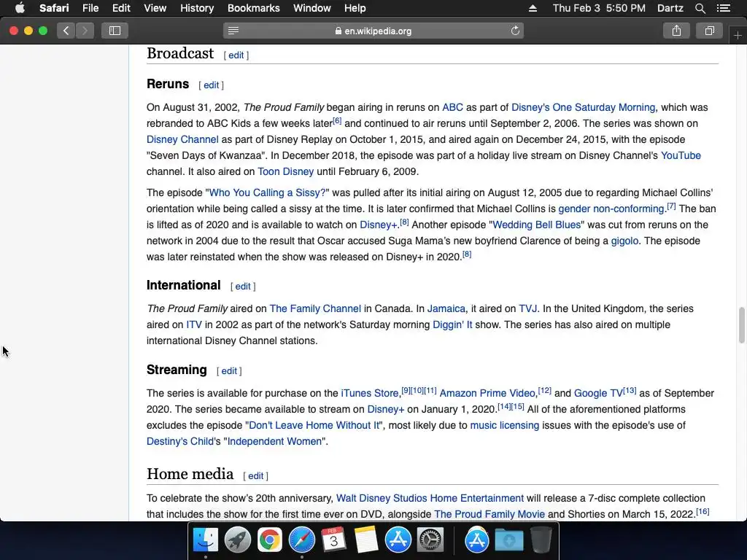Image resolution: width=747 pixels, height=560 pixels.
Task: Go forward to the next page
Action: (85, 31)
